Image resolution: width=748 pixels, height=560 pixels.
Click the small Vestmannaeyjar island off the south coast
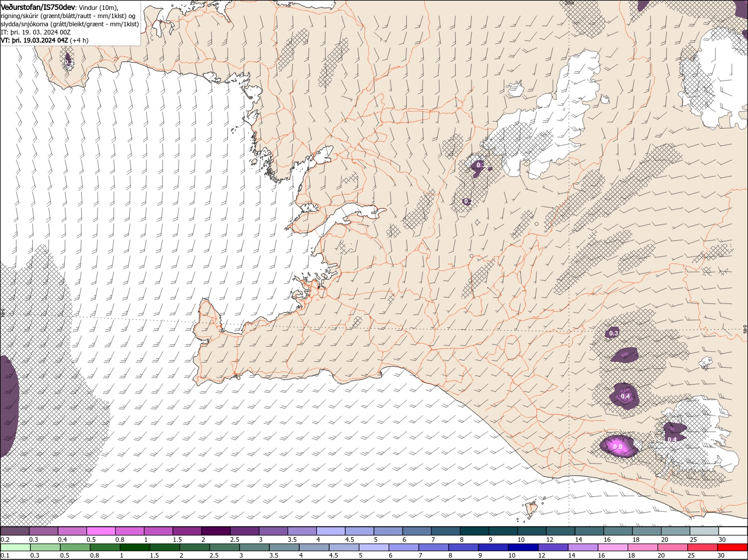(532, 510)
